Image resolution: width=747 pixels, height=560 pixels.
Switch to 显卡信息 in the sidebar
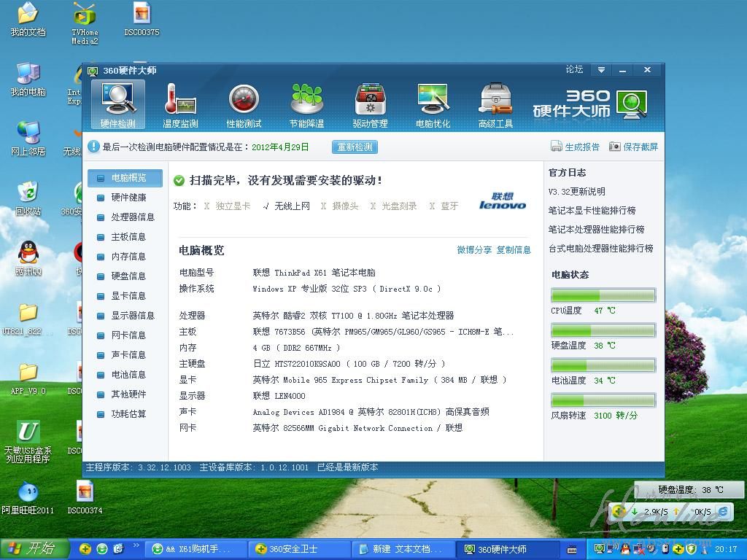pyautogui.click(x=128, y=296)
